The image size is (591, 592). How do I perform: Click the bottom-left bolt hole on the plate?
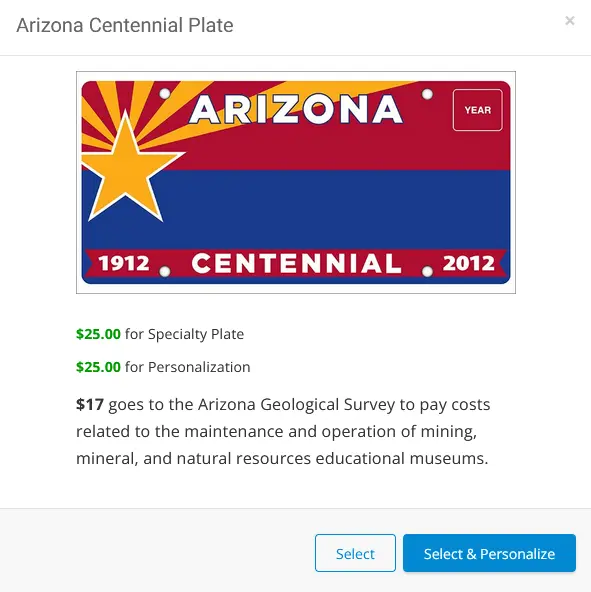pyautogui.click(x=165, y=271)
